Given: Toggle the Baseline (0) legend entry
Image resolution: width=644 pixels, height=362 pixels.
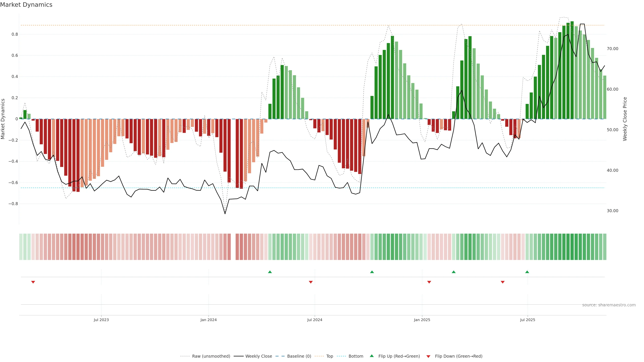Looking at the screenshot, I should pyautogui.click(x=299, y=356).
